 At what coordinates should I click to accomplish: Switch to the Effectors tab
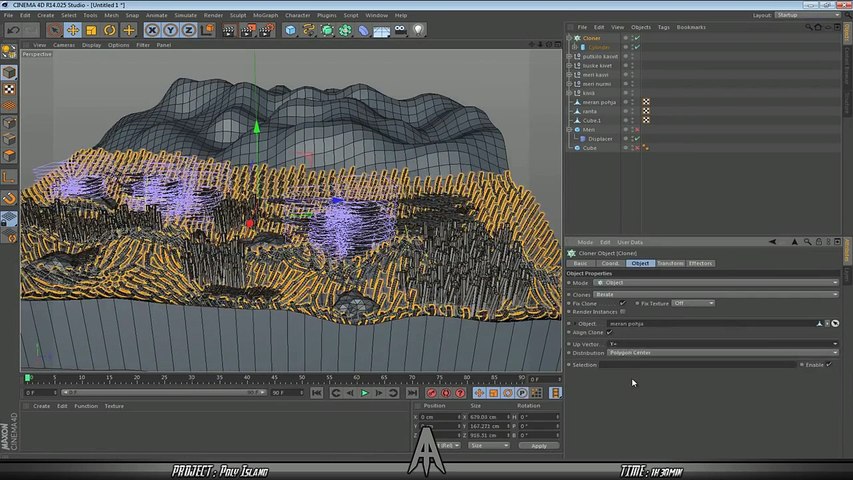coord(700,263)
